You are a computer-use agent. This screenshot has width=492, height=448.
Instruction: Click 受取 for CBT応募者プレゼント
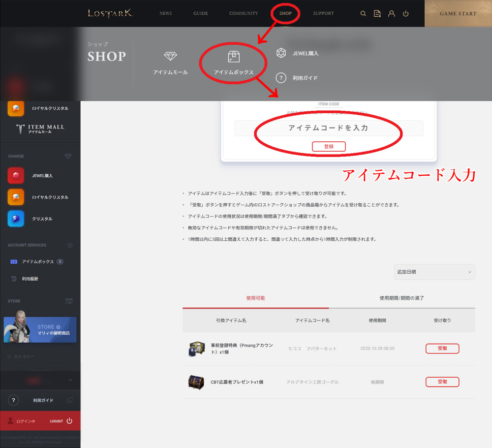(x=442, y=382)
